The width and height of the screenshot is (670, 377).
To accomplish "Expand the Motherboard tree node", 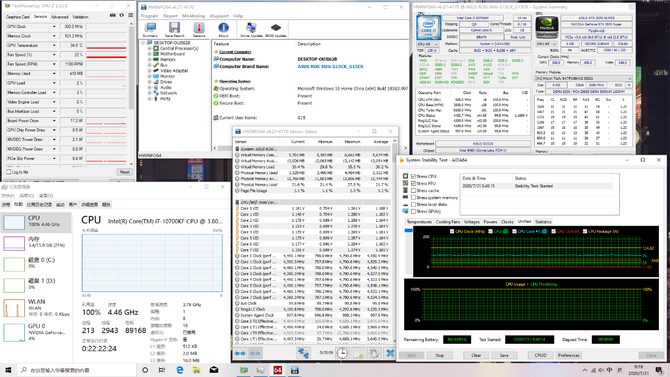I will click(150, 54).
